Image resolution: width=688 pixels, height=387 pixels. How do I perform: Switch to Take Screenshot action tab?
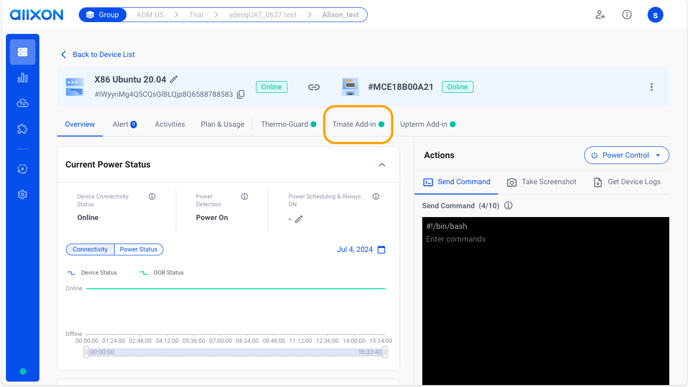coord(541,182)
